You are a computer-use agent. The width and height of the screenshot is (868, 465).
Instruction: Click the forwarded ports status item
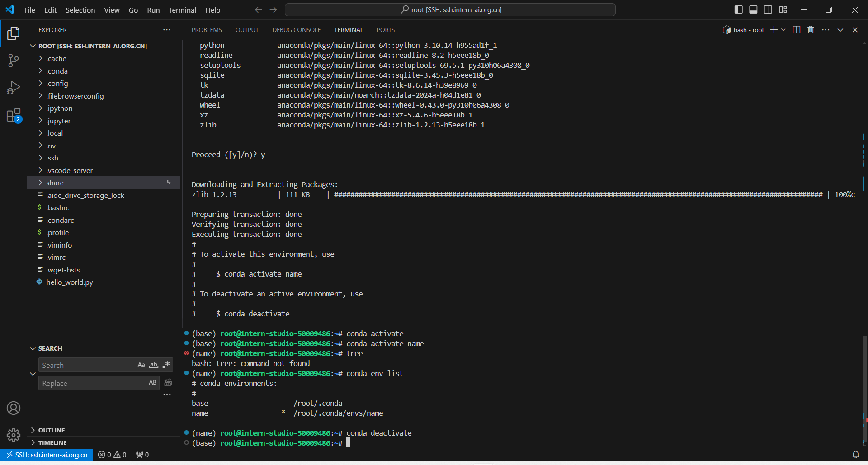142,455
